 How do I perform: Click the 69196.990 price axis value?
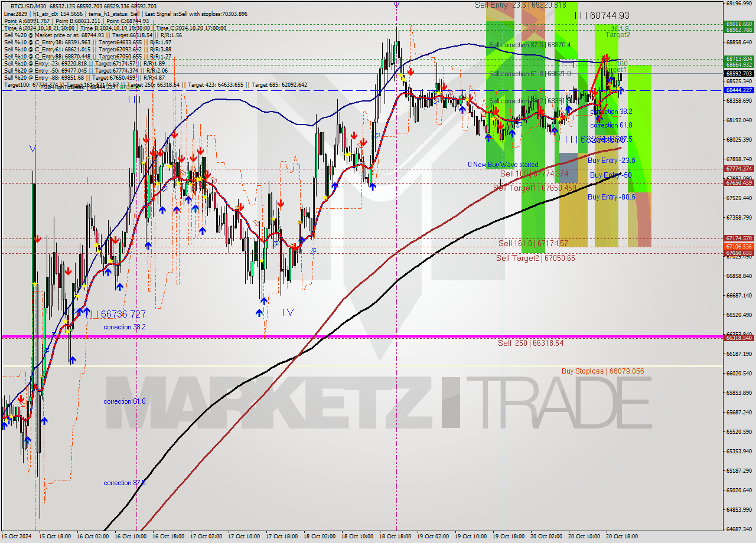point(739,4)
